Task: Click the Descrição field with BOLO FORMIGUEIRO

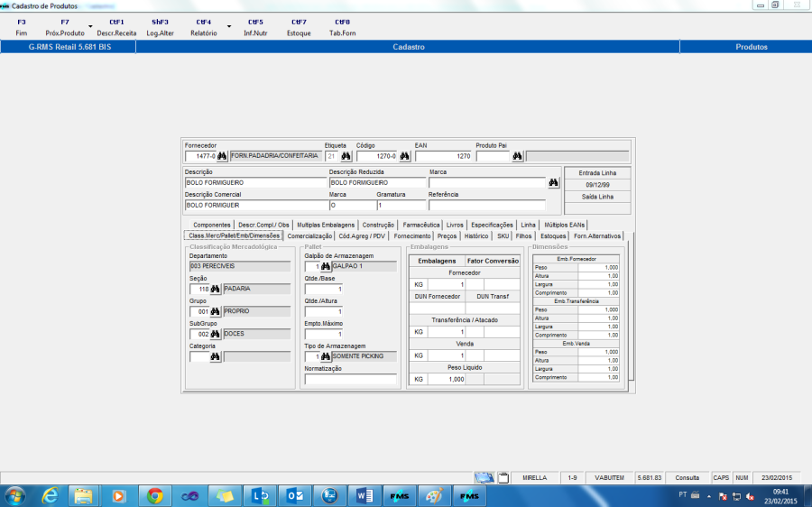Action: pyautogui.click(x=256, y=183)
